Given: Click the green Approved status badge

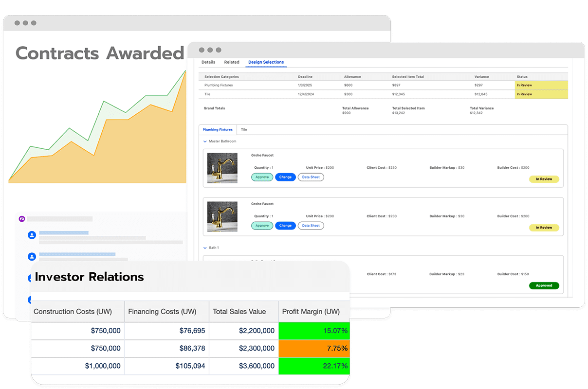Looking at the screenshot, I should pyautogui.click(x=544, y=286).
